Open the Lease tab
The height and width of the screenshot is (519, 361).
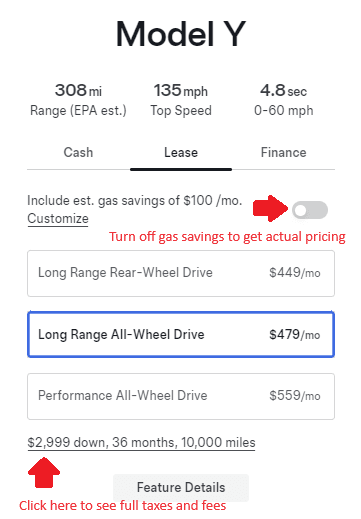(181, 153)
